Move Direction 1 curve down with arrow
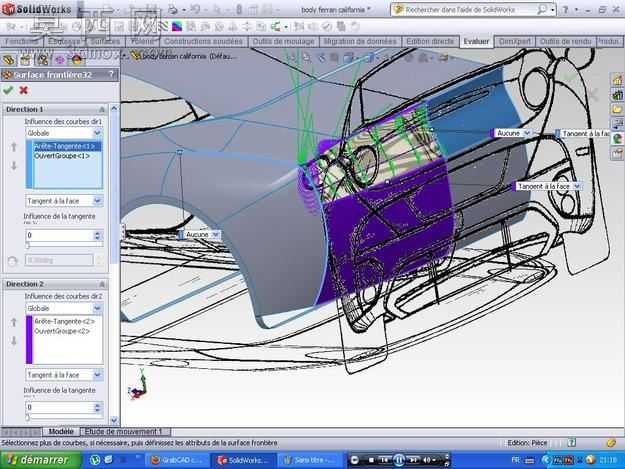This screenshot has height=469, width=625. pos(14,165)
